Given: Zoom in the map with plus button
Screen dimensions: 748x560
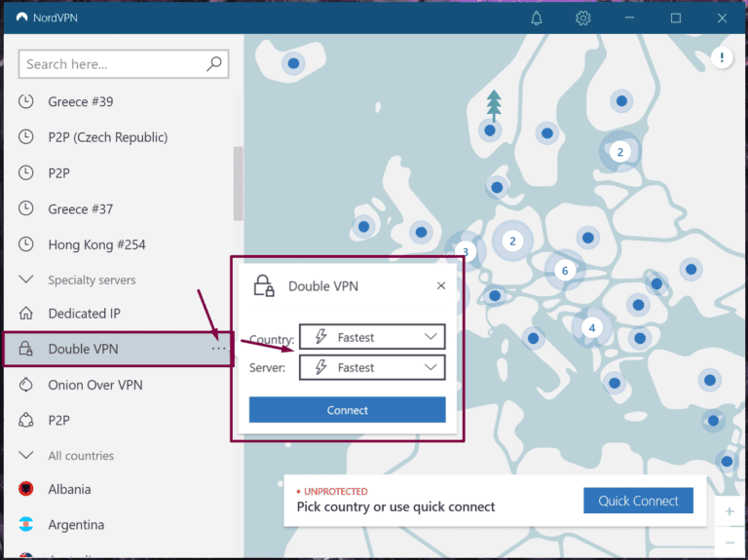Looking at the screenshot, I should (729, 511).
